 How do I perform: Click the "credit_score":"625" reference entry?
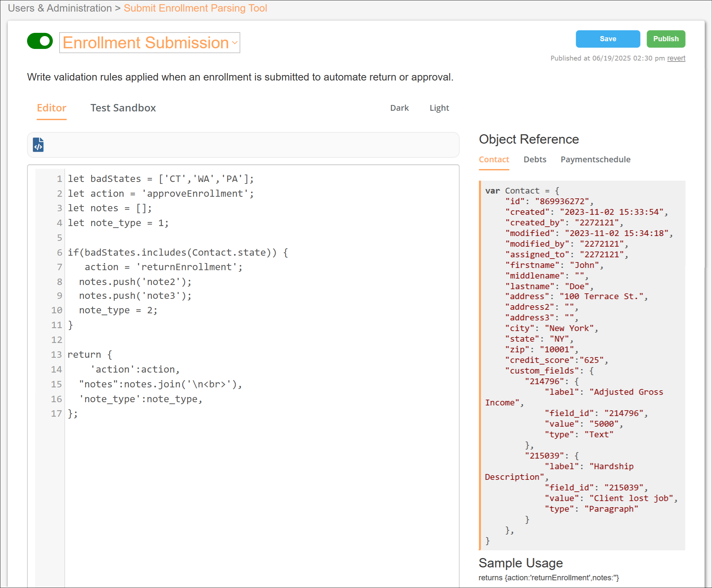[556, 360]
